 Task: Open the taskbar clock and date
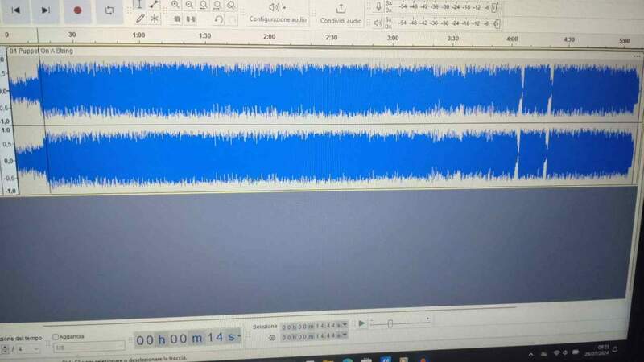pyautogui.click(x=599, y=350)
